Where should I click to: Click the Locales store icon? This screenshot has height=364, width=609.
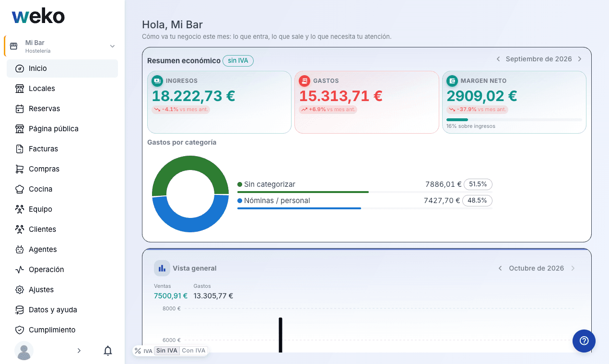[x=20, y=89]
